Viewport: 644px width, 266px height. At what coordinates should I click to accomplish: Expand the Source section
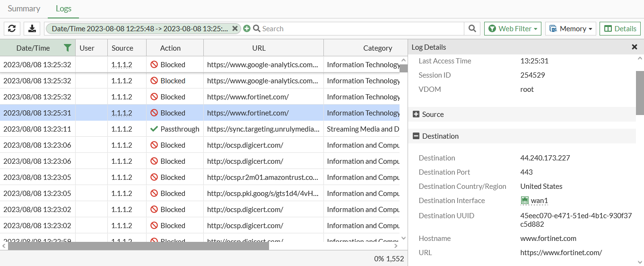(x=416, y=115)
